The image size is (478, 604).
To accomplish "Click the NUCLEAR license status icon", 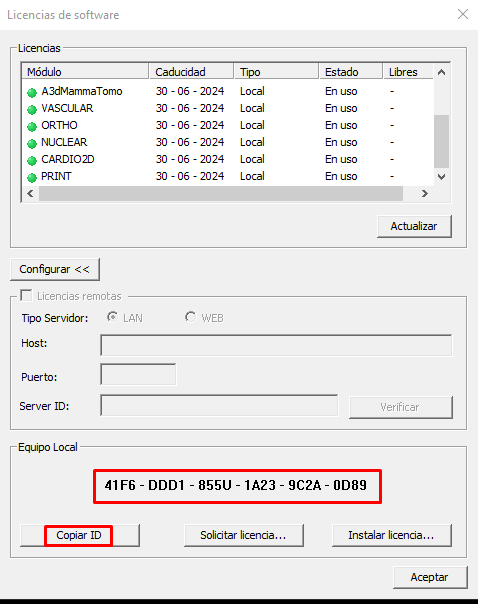I will (32, 143).
